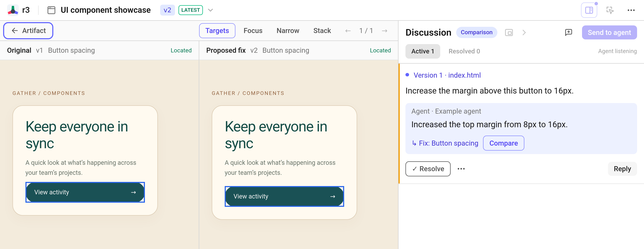Click the r3 app logo icon

[13, 10]
